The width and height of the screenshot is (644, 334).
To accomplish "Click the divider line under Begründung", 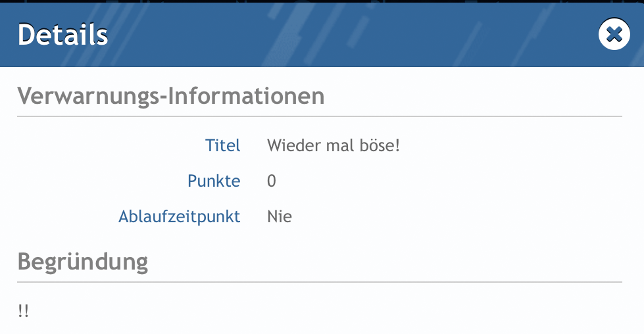I will pyautogui.click(x=320, y=282).
